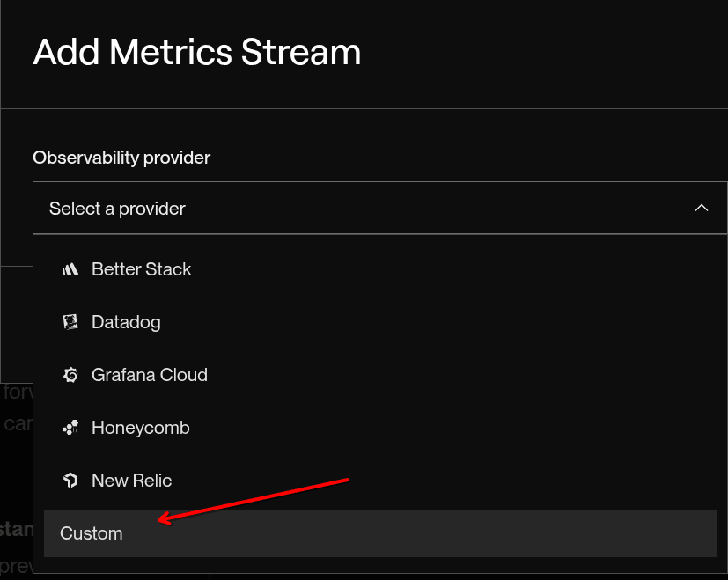This screenshot has width=728, height=580.
Task: Collapse the provider dropdown via the chevron
Action: tap(702, 209)
